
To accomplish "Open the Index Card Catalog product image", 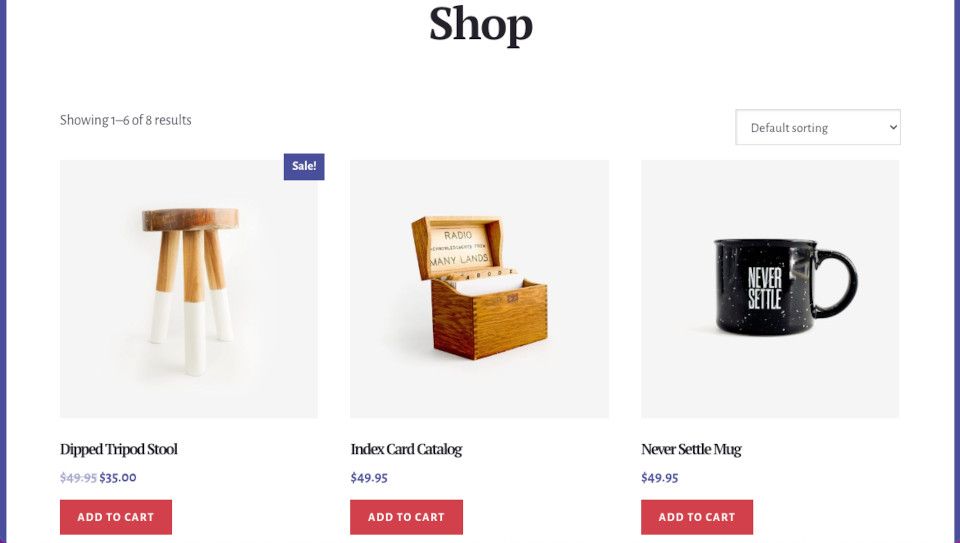I will click(x=479, y=289).
